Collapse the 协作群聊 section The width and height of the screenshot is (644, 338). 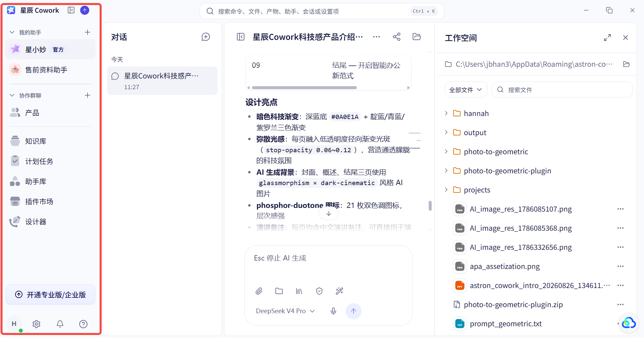point(12,95)
